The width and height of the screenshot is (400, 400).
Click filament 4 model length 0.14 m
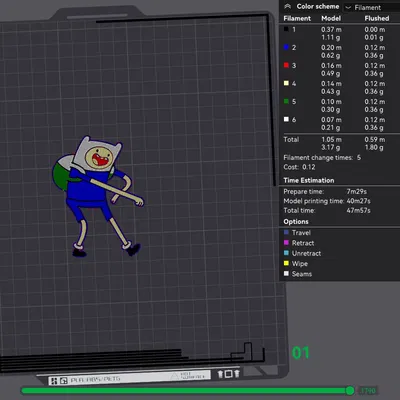tap(331, 84)
